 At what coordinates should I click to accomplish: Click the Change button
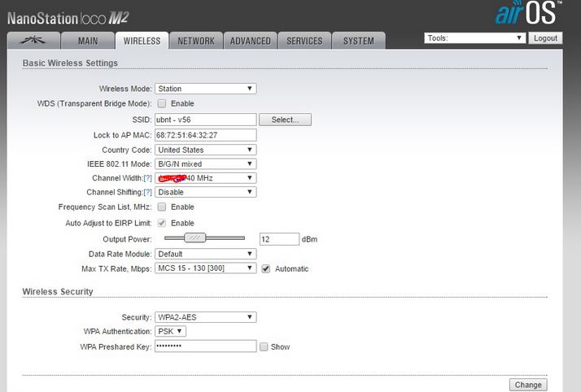(x=528, y=385)
